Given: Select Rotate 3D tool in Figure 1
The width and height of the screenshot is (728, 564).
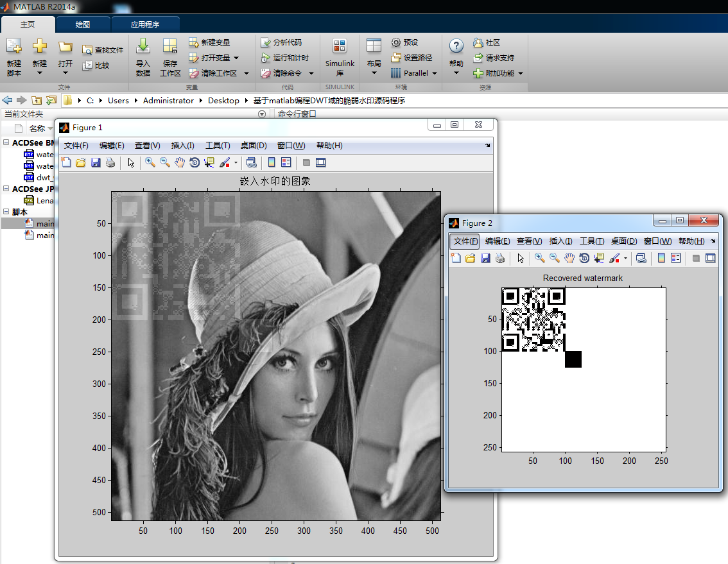Looking at the screenshot, I should pyautogui.click(x=195, y=162).
